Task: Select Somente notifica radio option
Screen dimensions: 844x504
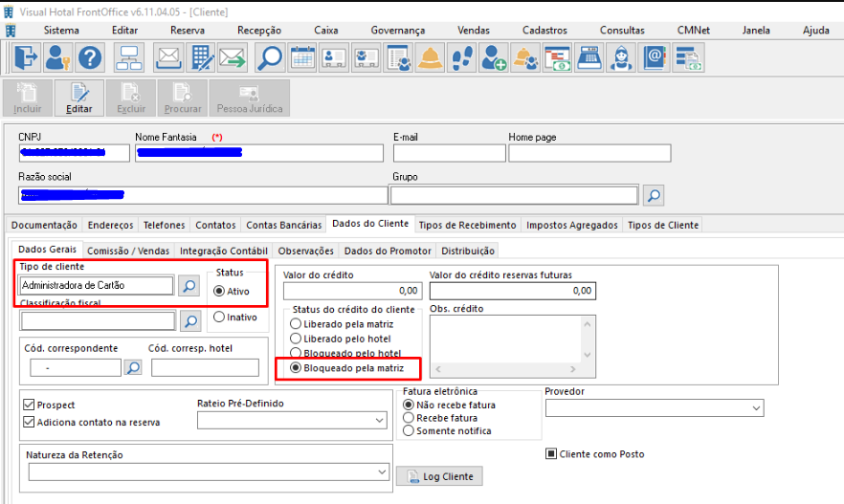Action: (409, 430)
